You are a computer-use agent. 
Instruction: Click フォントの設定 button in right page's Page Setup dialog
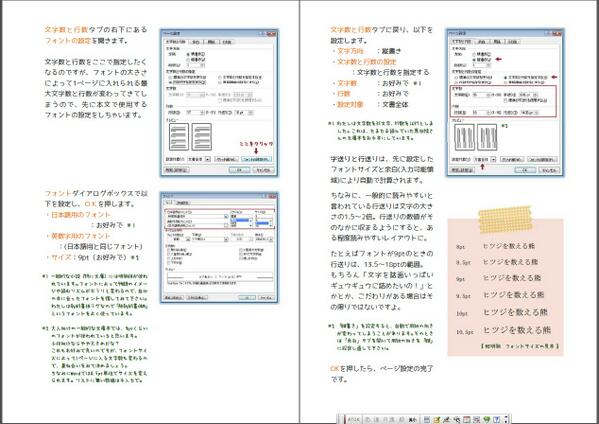click(x=542, y=159)
